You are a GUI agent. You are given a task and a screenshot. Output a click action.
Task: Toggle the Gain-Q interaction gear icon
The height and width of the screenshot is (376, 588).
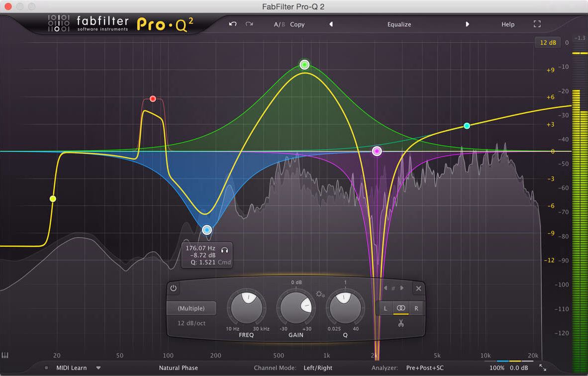coord(320,294)
